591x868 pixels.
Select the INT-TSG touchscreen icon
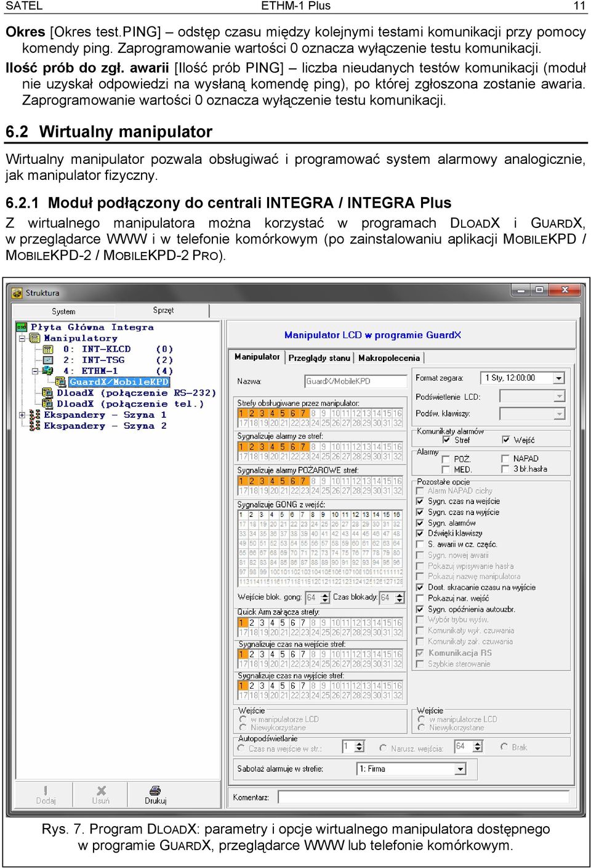coord(48,360)
